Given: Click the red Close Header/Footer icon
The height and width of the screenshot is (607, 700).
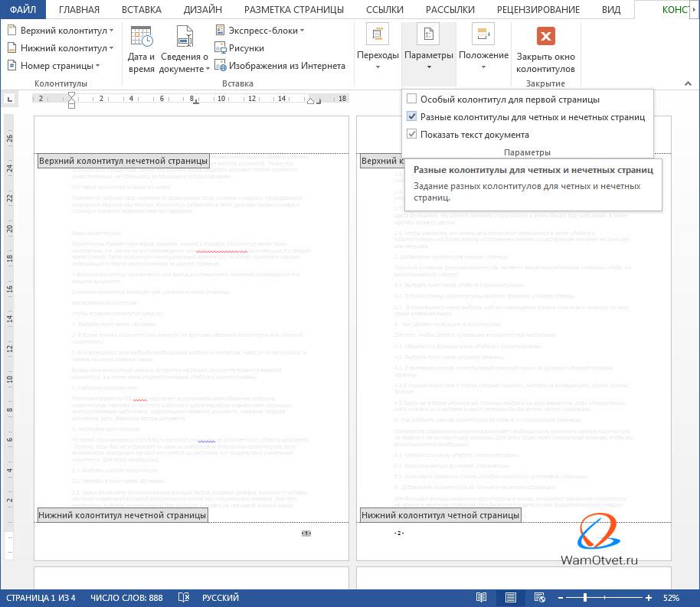Looking at the screenshot, I should click(x=545, y=37).
